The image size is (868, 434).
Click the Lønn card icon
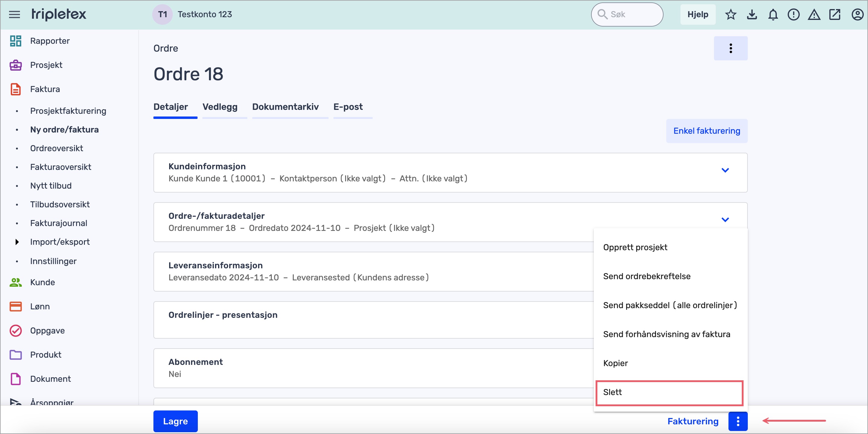pyautogui.click(x=15, y=306)
